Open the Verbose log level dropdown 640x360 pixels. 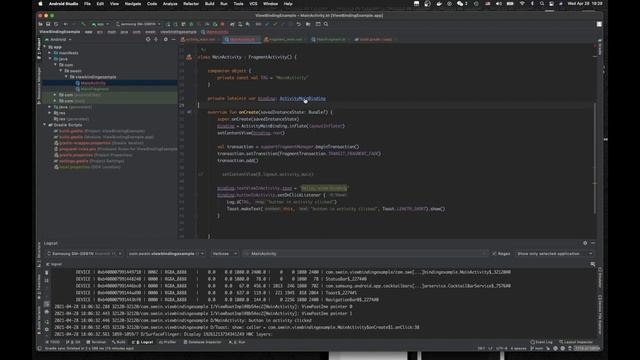(224, 253)
